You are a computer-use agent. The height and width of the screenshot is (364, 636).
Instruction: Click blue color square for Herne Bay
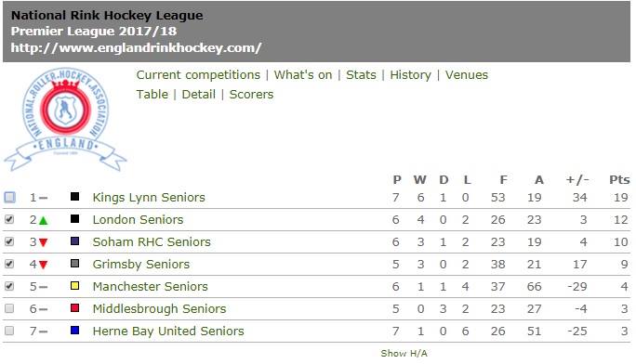(74, 331)
